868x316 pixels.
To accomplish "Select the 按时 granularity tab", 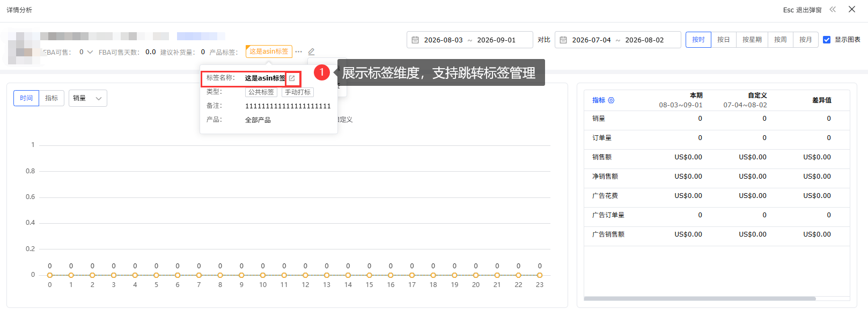I will click(x=698, y=40).
